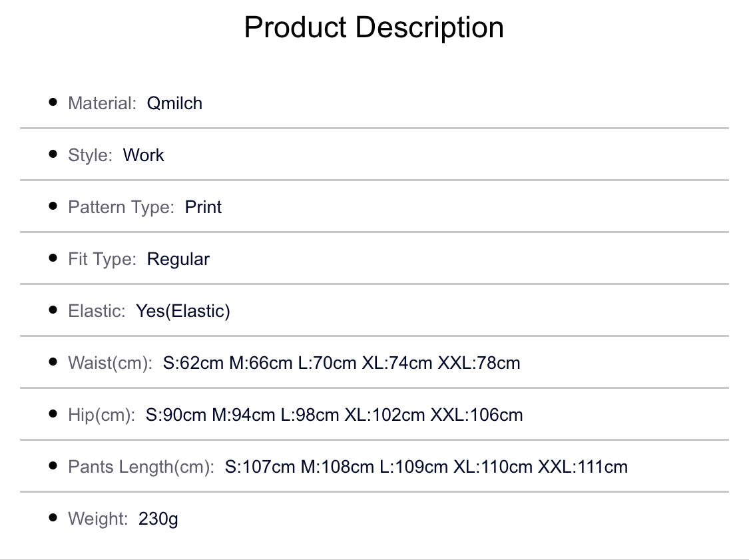
Task: Click the bullet next to Material
Action: click(x=54, y=102)
